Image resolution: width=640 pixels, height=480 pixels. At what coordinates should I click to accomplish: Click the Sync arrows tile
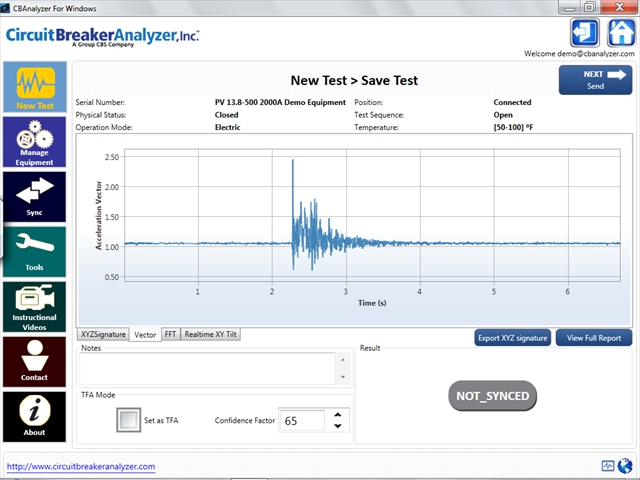pyautogui.click(x=35, y=197)
